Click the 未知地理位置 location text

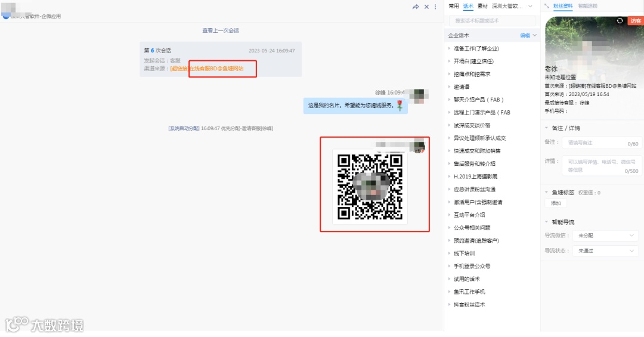pyautogui.click(x=560, y=78)
